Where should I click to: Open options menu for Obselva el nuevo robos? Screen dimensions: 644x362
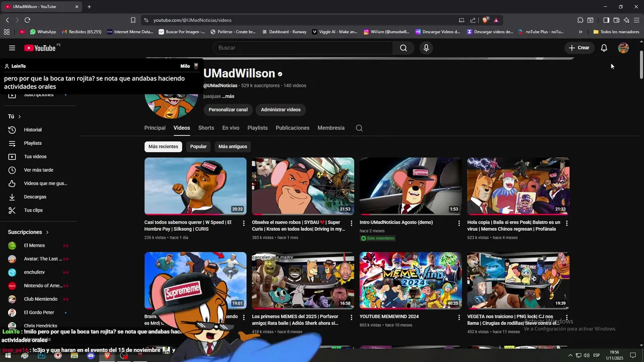(352, 223)
